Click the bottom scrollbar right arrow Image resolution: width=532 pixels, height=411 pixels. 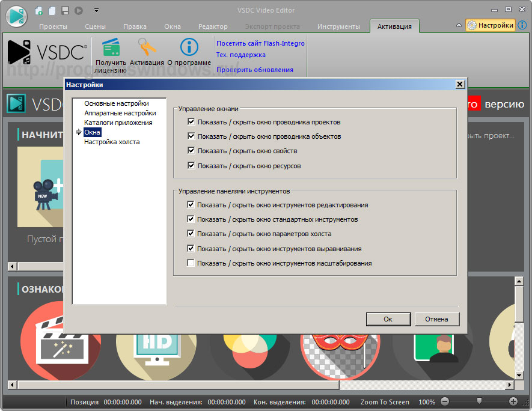[510, 385]
